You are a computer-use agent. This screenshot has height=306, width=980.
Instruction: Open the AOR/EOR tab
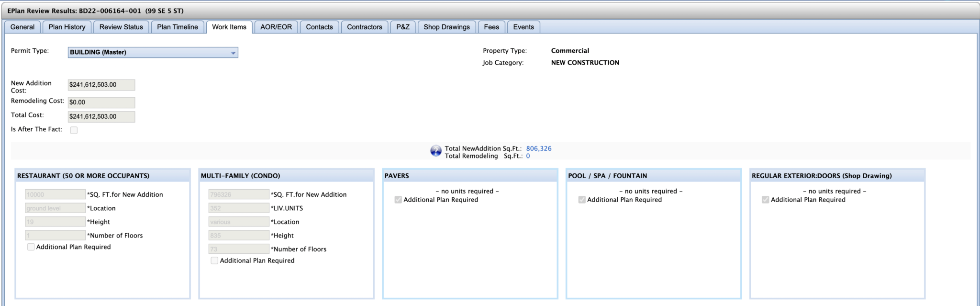276,27
